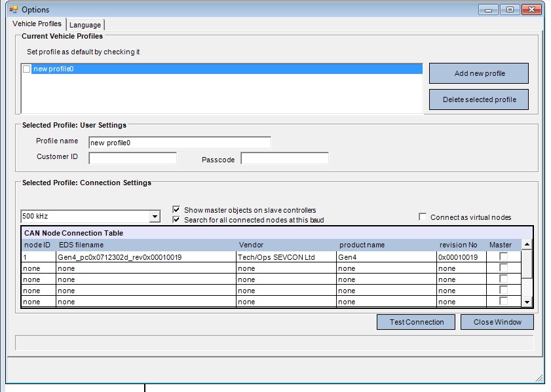Switch to the Language tab
Viewport: 551px width, 392px height.
[85, 25]
